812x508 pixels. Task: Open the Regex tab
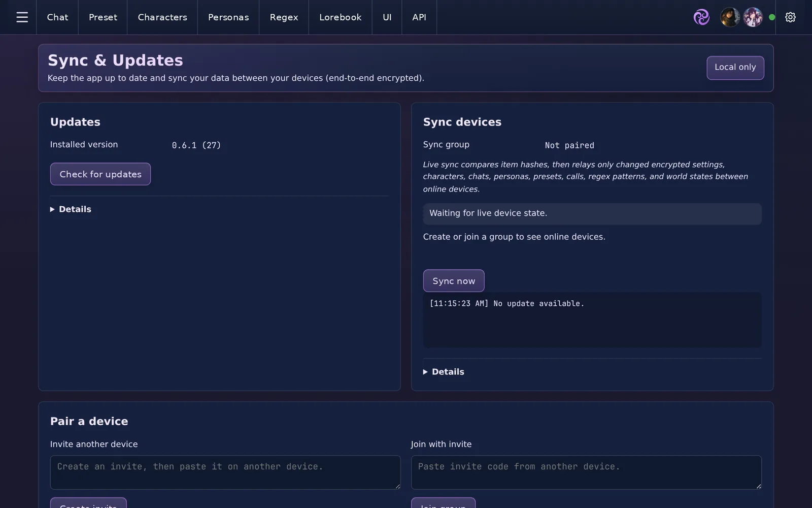click(x=284, y=17)
